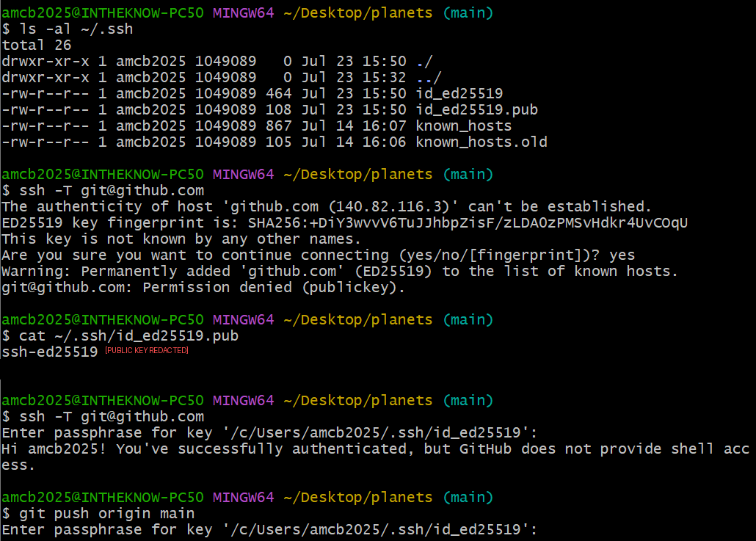Image resolution: width=756 pixels, height=541 pixels.
Task: Click the 'ssh-ed25519' key type prefix
Action: point(50,352)
